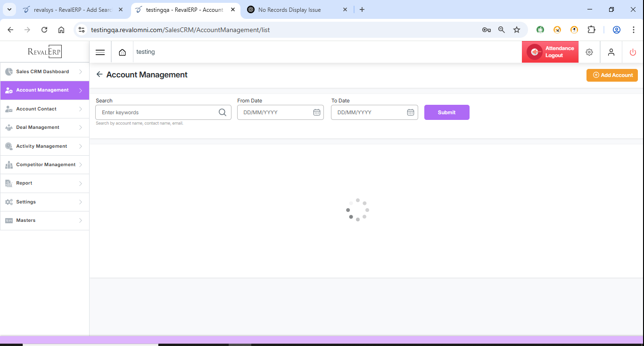The width and height of the screenshot is (644, 346).
Task: Click the Attendance Logout button
Action: pos(550,52)
